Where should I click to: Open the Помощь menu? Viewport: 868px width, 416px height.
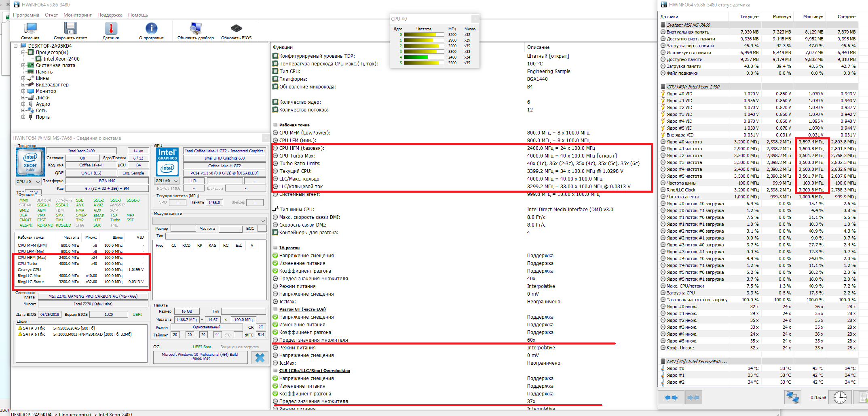click(x=138, y=15)
